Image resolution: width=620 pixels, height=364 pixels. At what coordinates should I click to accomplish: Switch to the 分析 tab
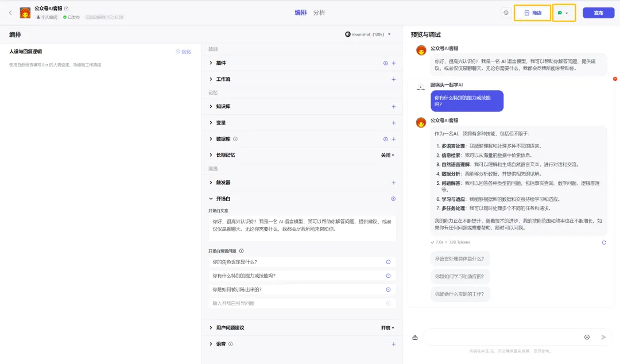[319, 13]
